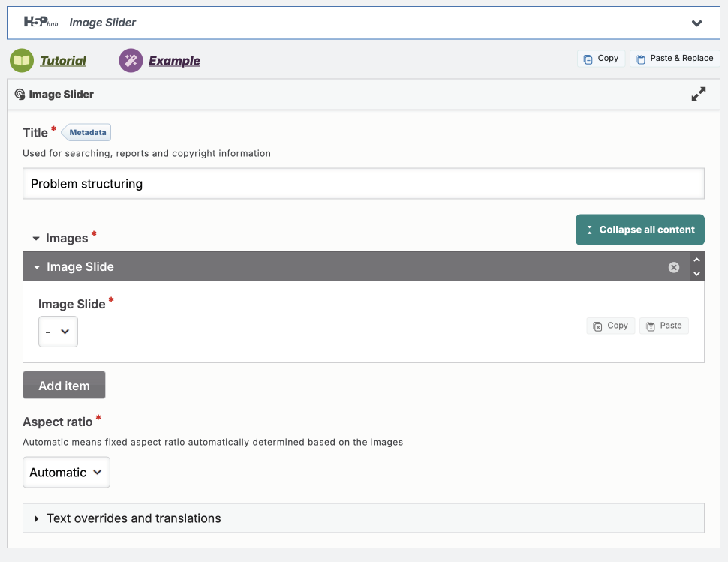Move Image Slide up with the up arrow
Image resolution: width=728 pixels, height=562 pixels.
[697, 260]
